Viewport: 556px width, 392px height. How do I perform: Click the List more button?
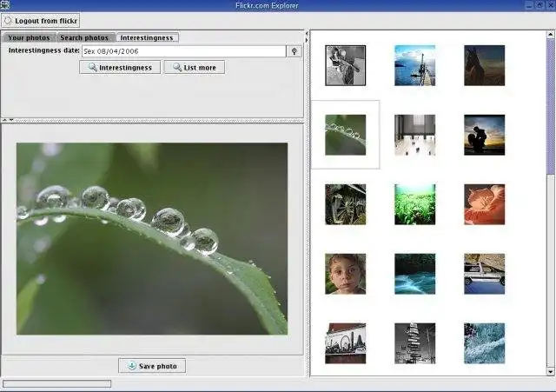tap(195, 68)
